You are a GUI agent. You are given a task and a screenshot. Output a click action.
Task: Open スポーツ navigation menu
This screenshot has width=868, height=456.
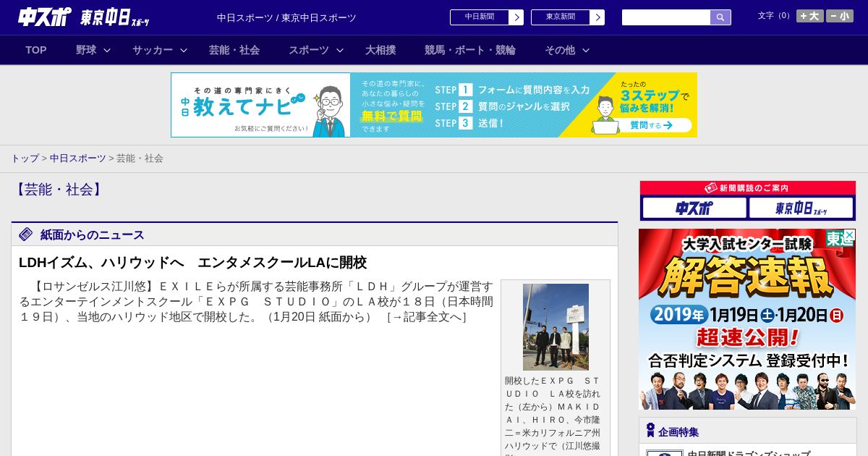[309, 50]
